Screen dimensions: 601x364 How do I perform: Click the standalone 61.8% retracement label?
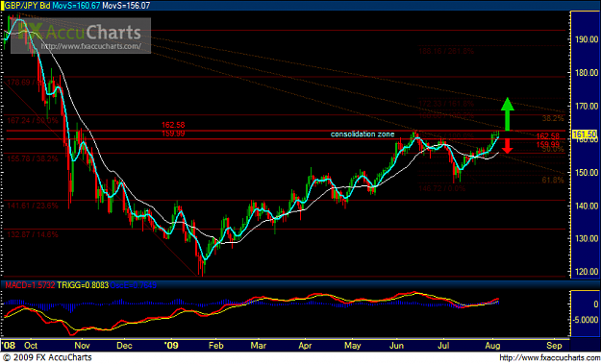click(553, 180)
